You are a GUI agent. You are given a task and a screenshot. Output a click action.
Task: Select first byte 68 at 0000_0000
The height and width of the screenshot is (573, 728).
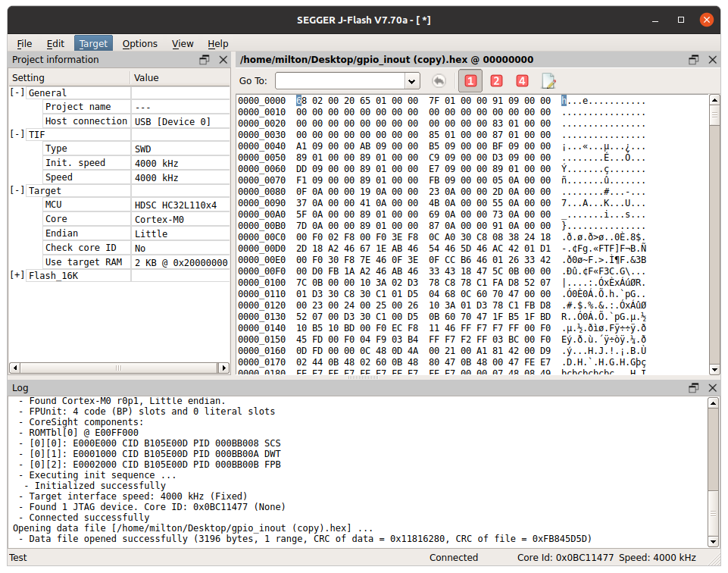point(302,101)
